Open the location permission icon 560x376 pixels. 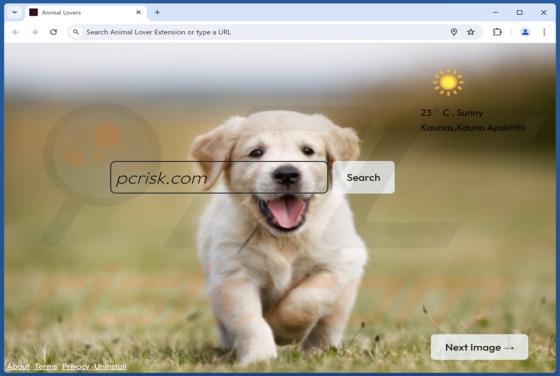tap(454, 32)
